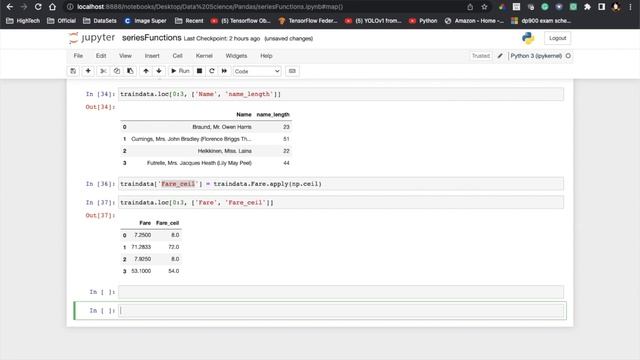Open side panel browser icon

(x=602, y=7)
